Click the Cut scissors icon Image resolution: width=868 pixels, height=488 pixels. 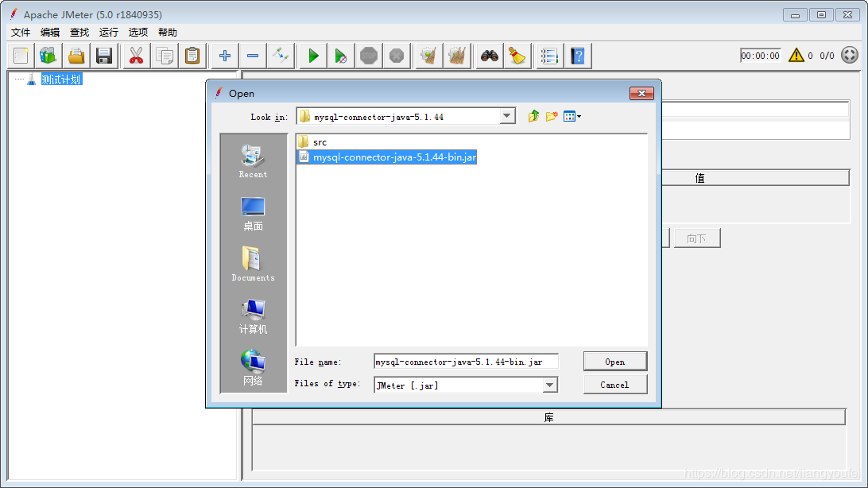pyautogui.click(x=136, y=56)
